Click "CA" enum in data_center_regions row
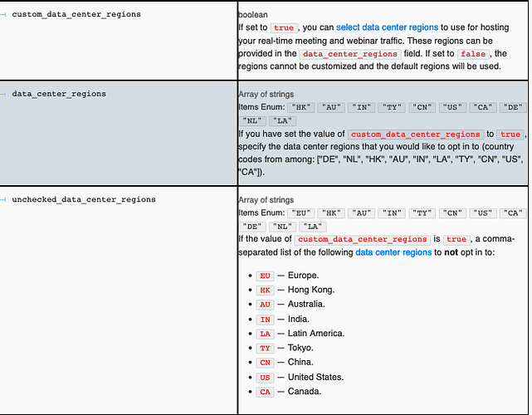 [483, 108]
